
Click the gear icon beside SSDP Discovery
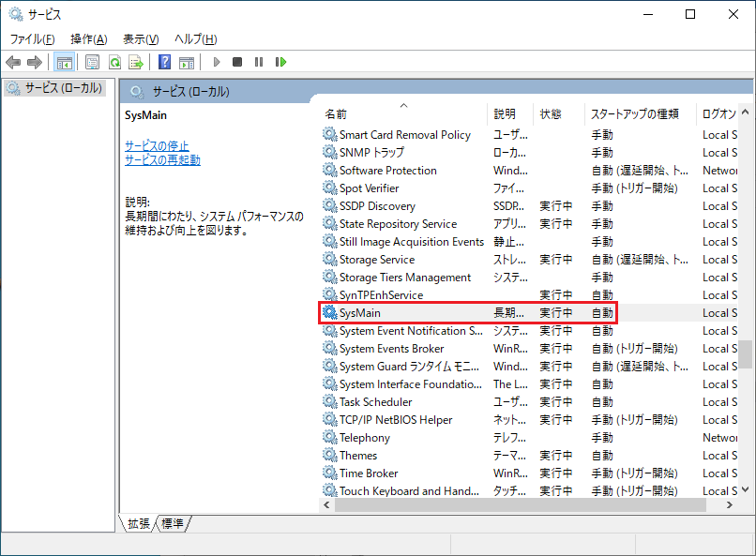coord(330,205)
